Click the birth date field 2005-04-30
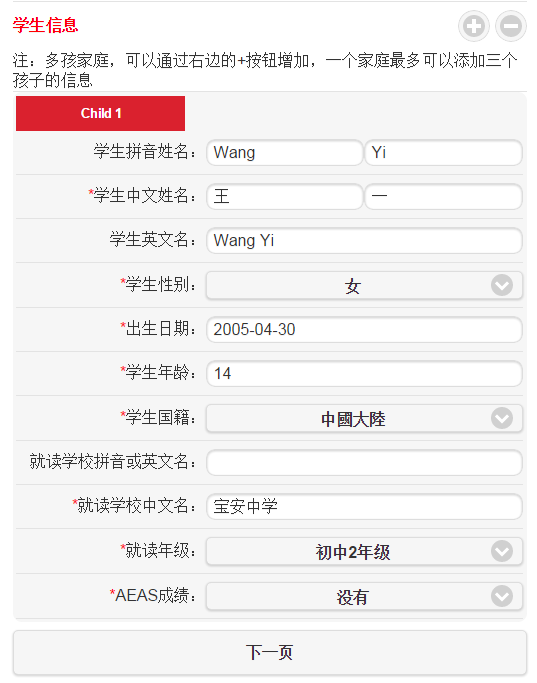 (x=364, y=329)
